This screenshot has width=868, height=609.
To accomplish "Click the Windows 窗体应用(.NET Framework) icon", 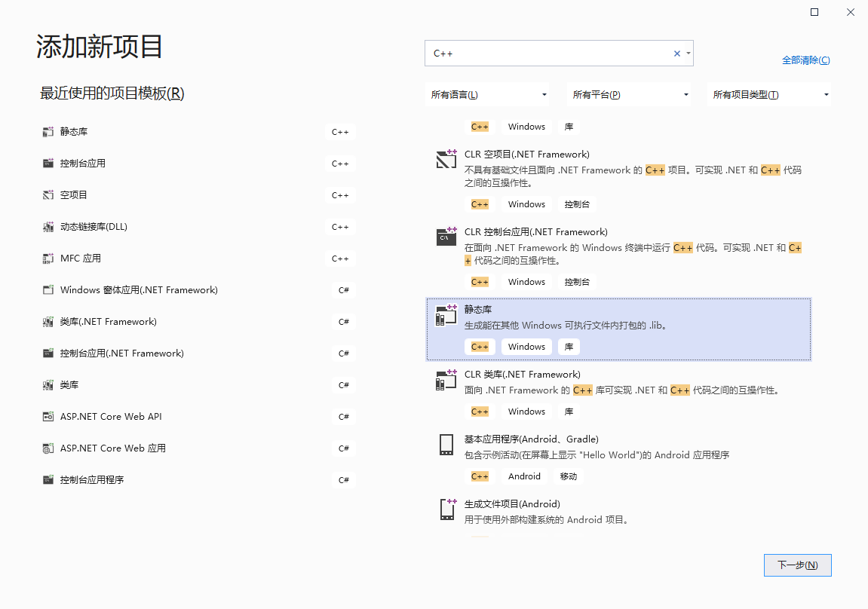I will (x=48, y=290).
